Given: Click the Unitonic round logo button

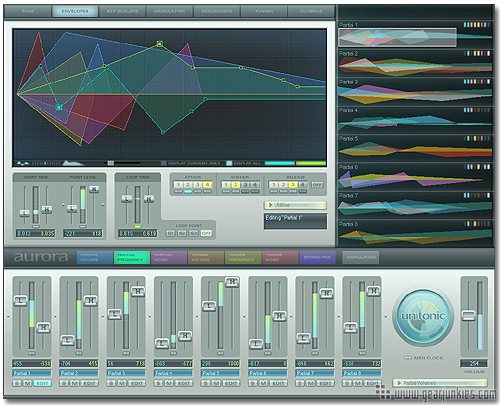Looking at the screenshot, I should [x=423, y=317].
